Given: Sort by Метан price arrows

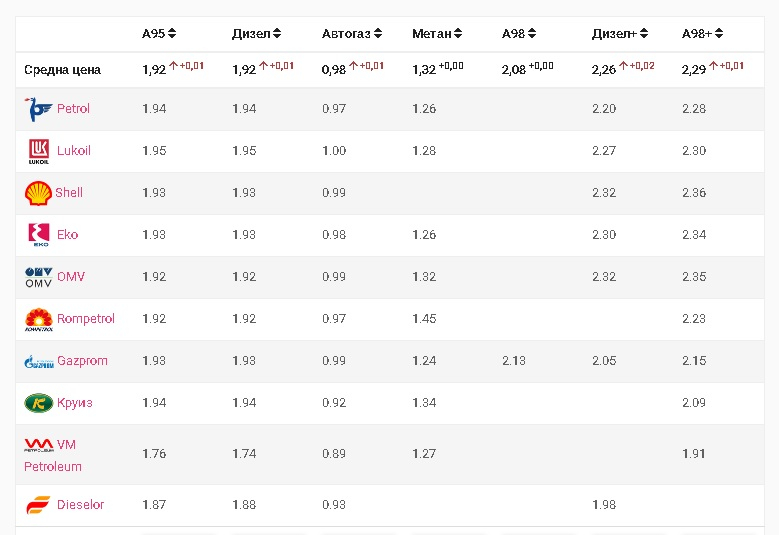Looking at the screenshot, I should click(x=458, y=33).
